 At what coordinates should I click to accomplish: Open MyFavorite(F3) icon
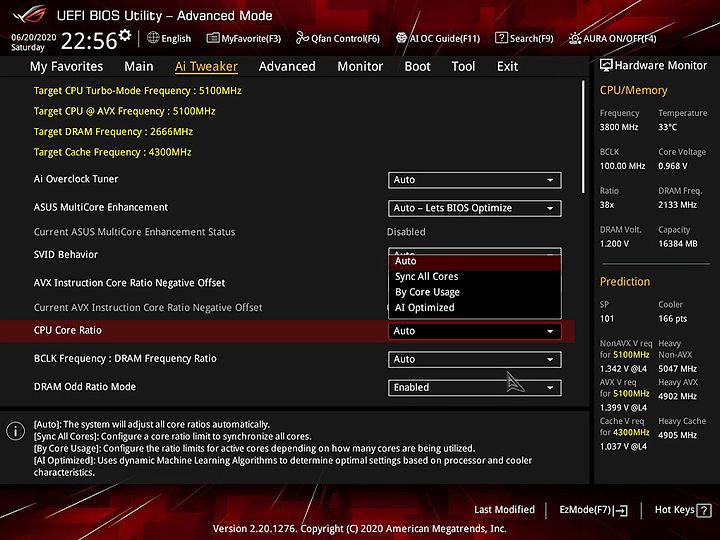pos(213,38)
